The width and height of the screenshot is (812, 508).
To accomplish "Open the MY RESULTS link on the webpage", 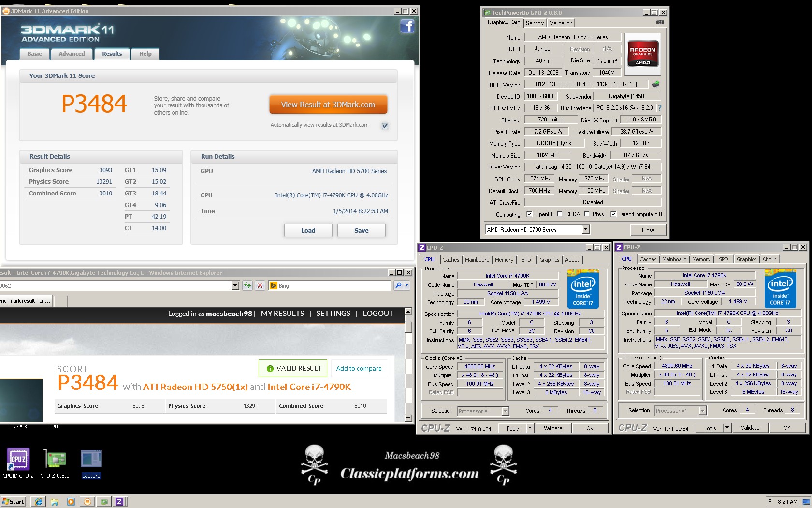I will (283, 314).
